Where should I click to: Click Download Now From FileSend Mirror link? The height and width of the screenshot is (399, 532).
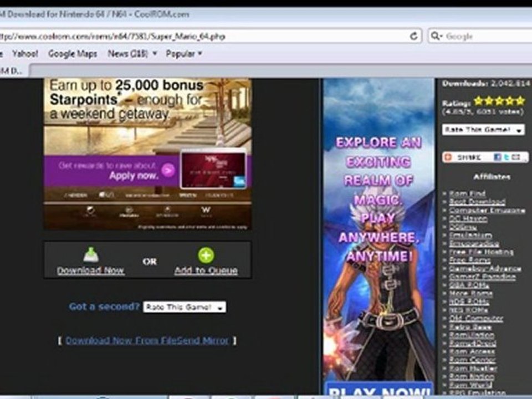[x=147, y=340]
